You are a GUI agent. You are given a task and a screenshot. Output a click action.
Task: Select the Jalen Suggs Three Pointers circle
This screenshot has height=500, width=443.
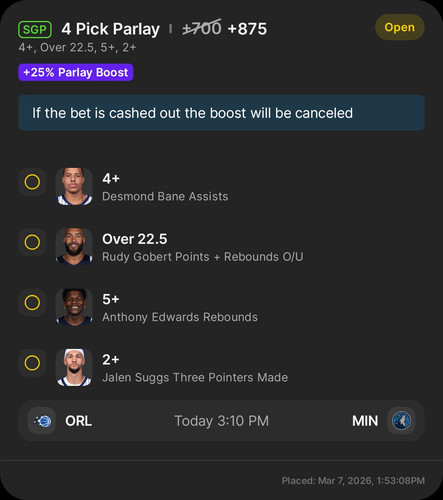coord(32,363)
